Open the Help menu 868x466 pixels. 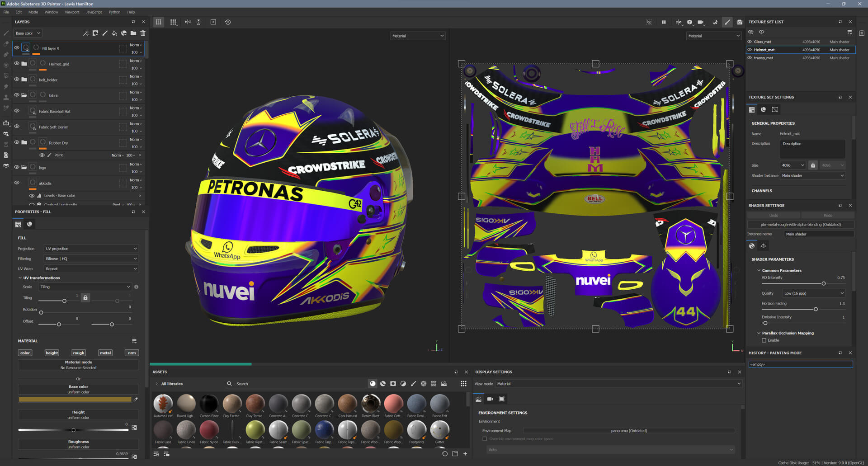pyautogui.click(x=131, y=12)
